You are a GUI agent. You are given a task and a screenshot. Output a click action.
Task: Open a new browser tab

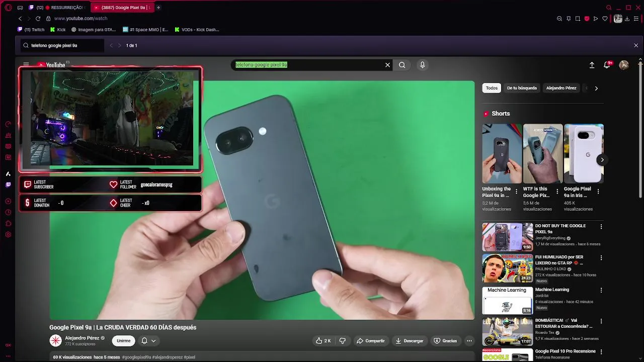(158, 8)
